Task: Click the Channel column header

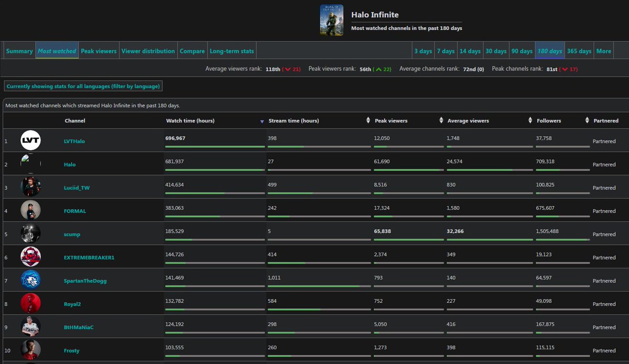Action: 75,120
